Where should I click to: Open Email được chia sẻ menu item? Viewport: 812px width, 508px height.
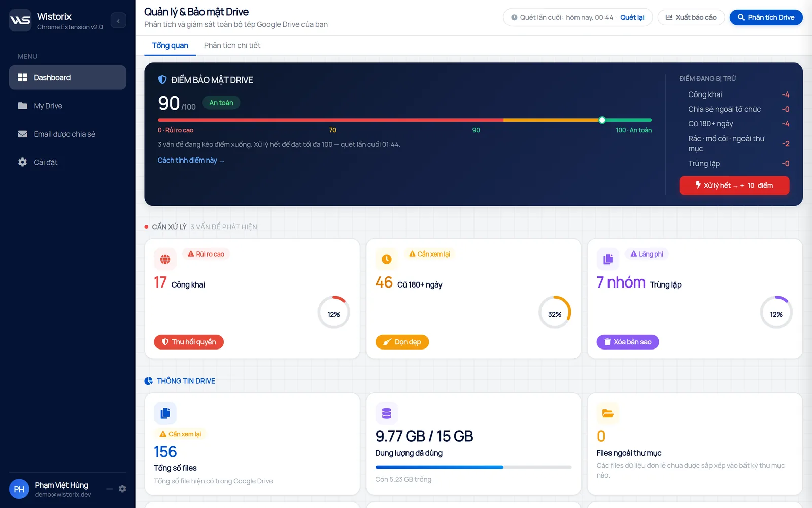[x=67, y=134]
